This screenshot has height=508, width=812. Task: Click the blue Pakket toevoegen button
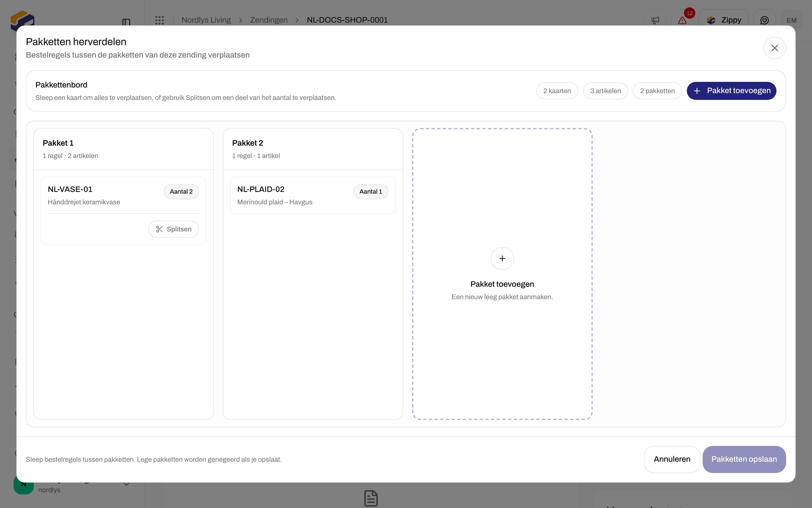(731, 91)
